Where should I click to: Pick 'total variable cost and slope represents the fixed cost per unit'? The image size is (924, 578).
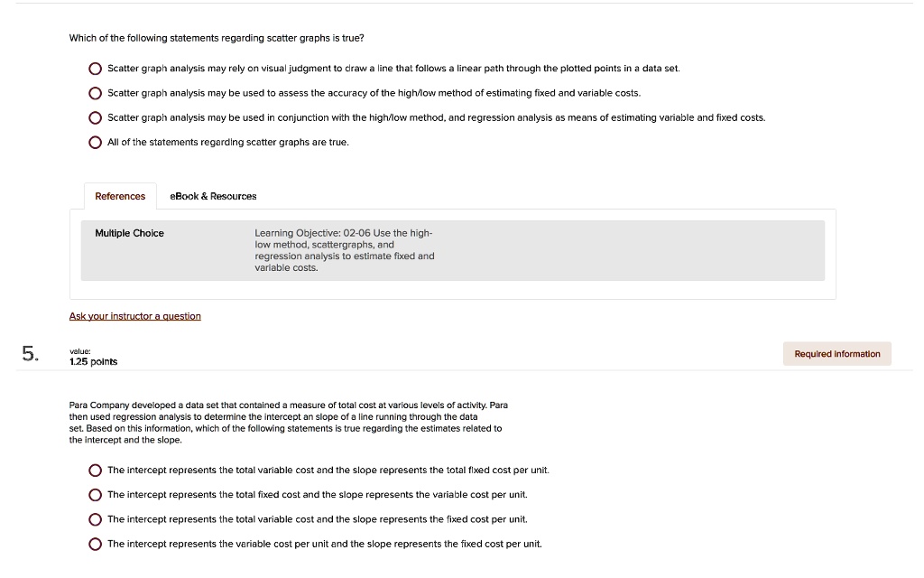(x=96, y=519)
